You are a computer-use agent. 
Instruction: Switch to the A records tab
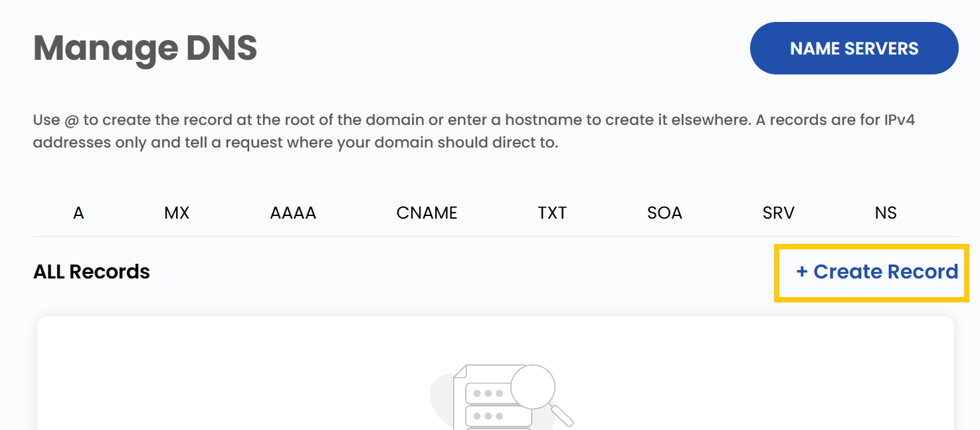(x=78, y=213)
